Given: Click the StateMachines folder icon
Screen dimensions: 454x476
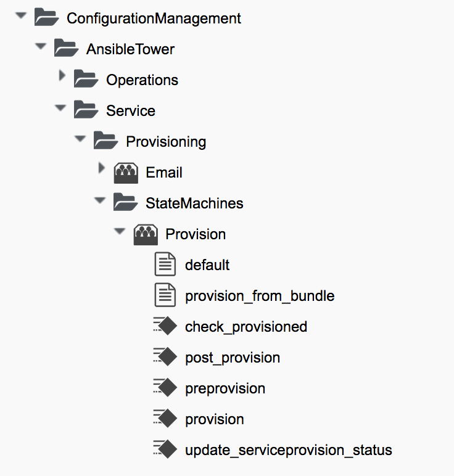Looking at the screenshot, I should coord(125,203).
